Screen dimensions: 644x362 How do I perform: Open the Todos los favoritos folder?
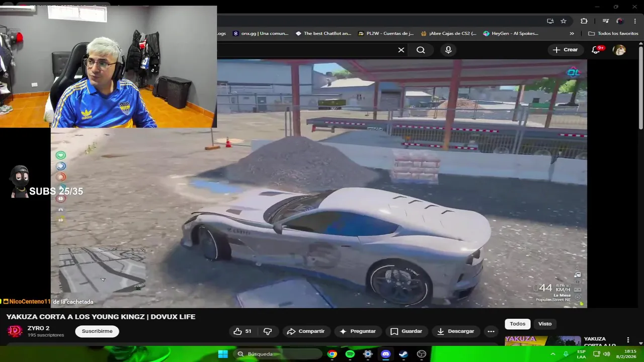pos(613,34)
